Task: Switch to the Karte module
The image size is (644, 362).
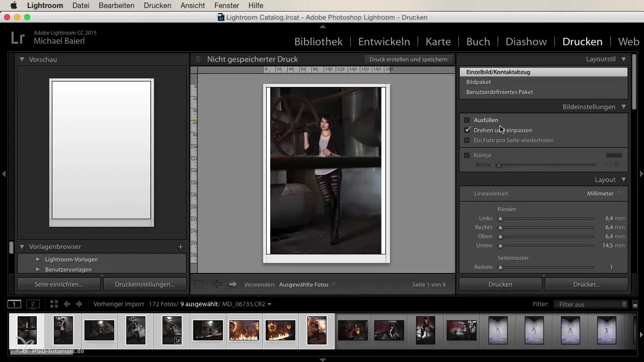Action: (x=438, y=41)
